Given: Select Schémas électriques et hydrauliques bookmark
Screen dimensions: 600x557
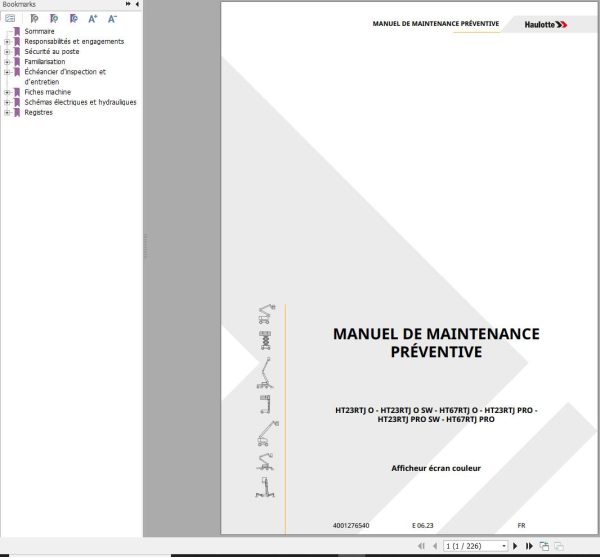Looking at the screenshot, I should pyautogui.click(x=80, y=102).
